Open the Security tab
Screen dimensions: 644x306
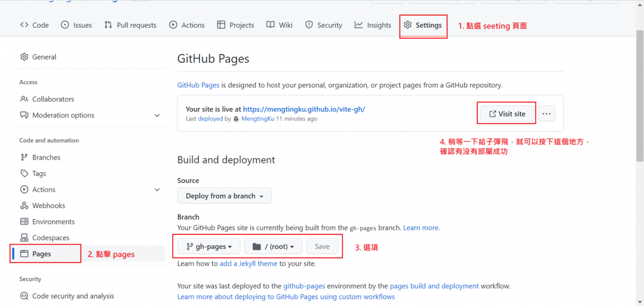tap(323, 25)
